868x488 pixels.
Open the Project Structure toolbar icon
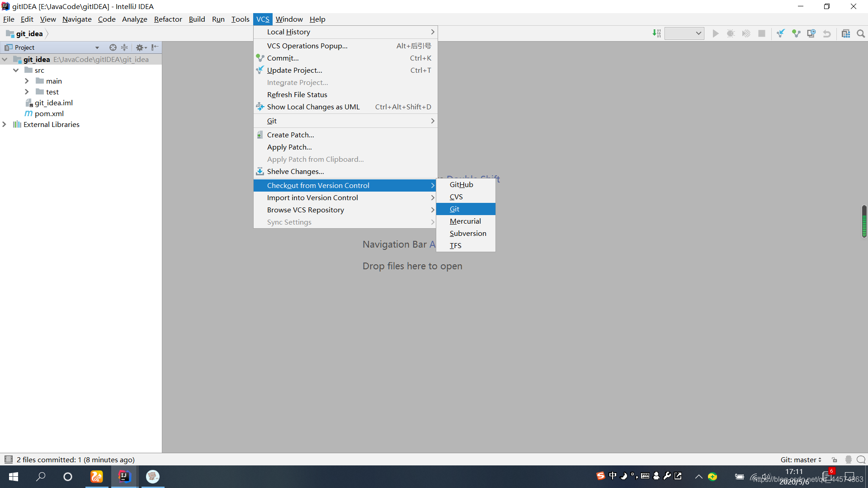point(846,33)
